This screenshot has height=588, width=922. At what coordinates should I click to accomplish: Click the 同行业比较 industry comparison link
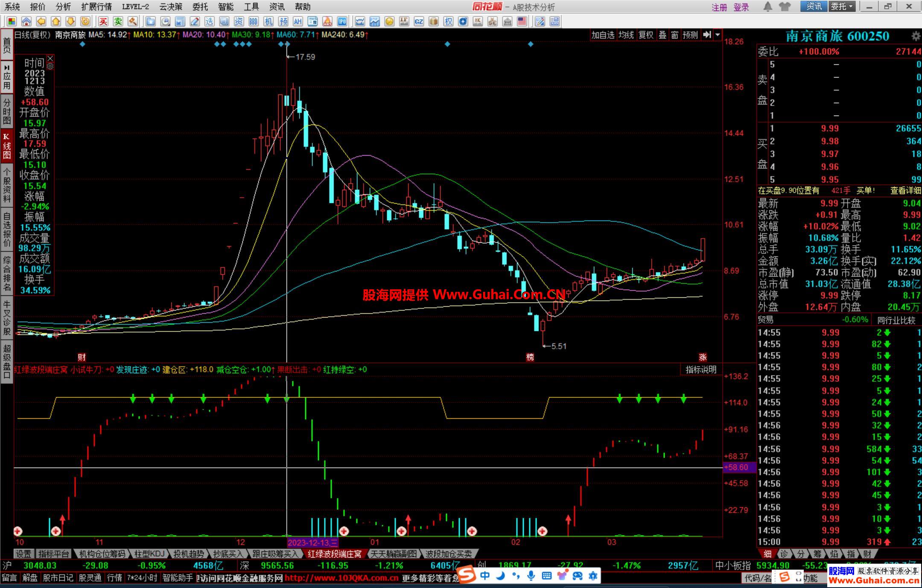tap(896, 320)
